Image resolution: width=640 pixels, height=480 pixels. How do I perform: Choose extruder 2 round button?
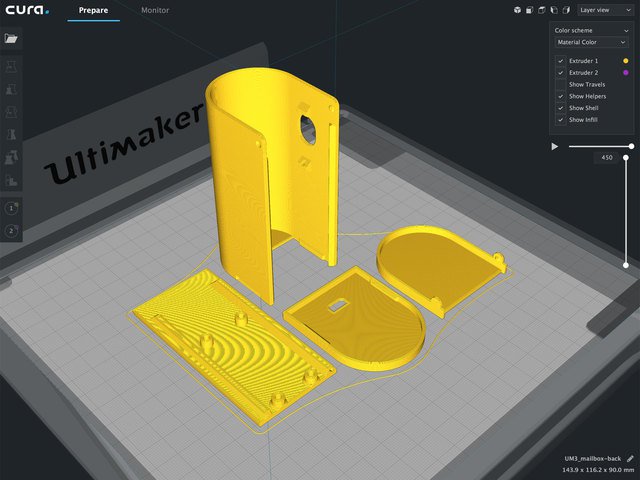click(x=11, y=231)
